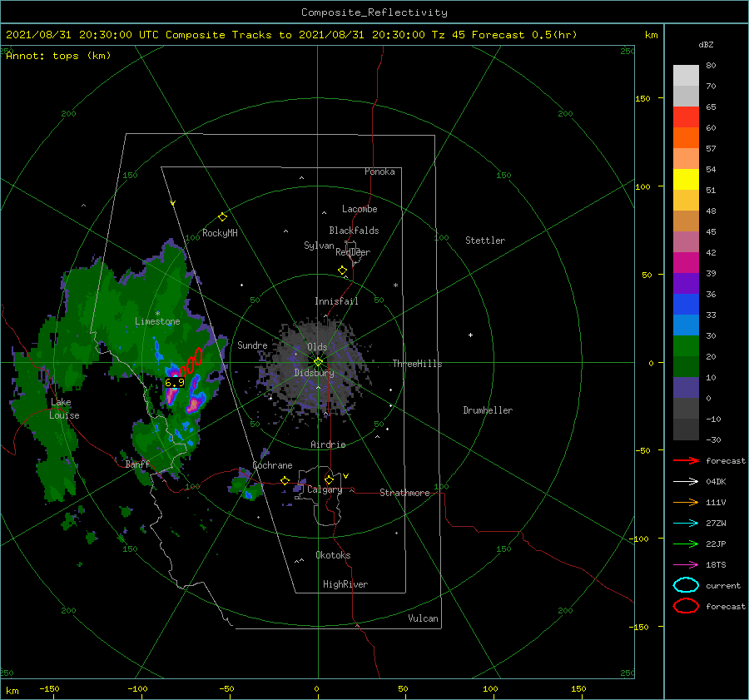Select the yellow 51-54 dBZ swatch

coord(686,179)
